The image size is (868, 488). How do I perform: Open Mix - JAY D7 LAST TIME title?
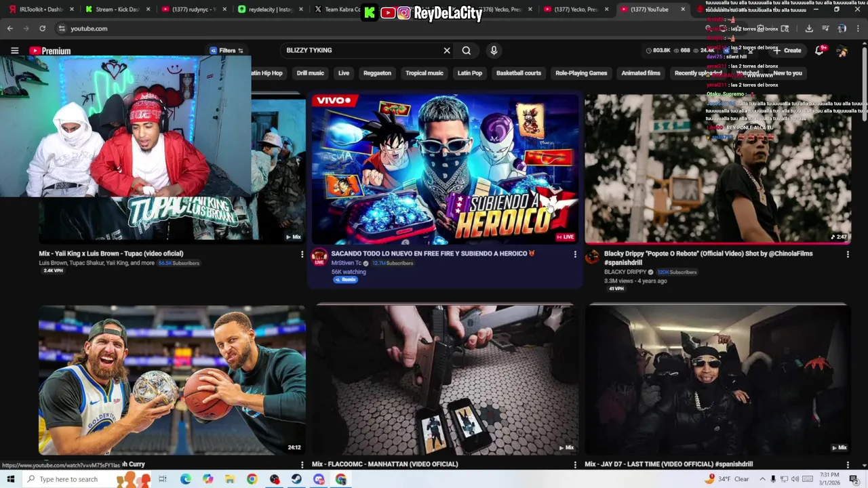pyautogui.click(x=669, y=464)
